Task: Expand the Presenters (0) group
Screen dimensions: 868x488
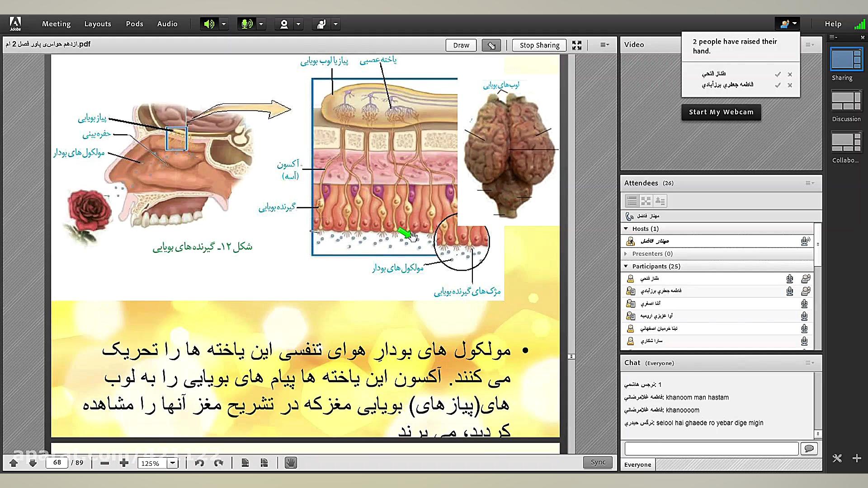Action: coord(626,253)
